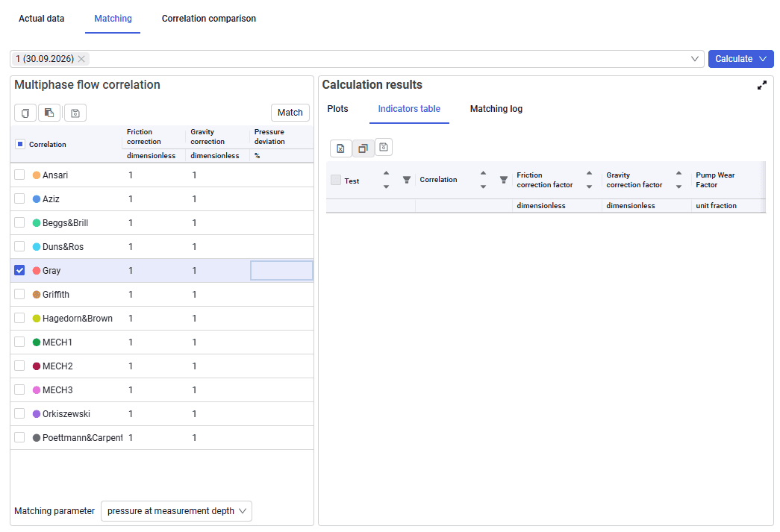The image size is (780, 532).
Task: Remove the 1 (30.09.2026) tag
Action: pyautogui.click(x=81, y=59)
